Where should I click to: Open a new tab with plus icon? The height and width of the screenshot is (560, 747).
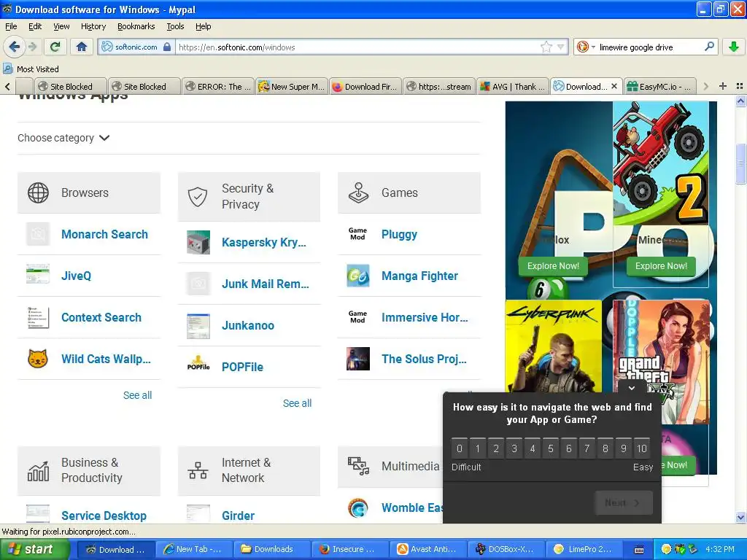coord(723,86)
